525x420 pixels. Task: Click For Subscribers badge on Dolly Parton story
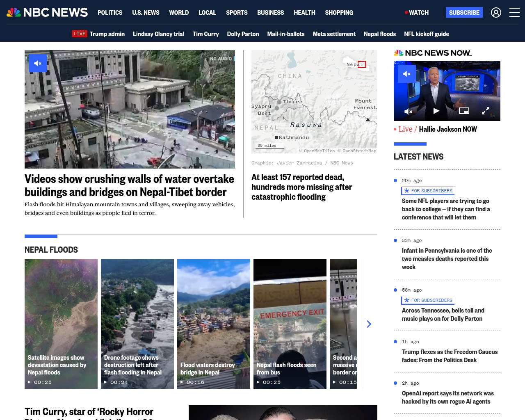pyautogui.click(x=428, y=300)
